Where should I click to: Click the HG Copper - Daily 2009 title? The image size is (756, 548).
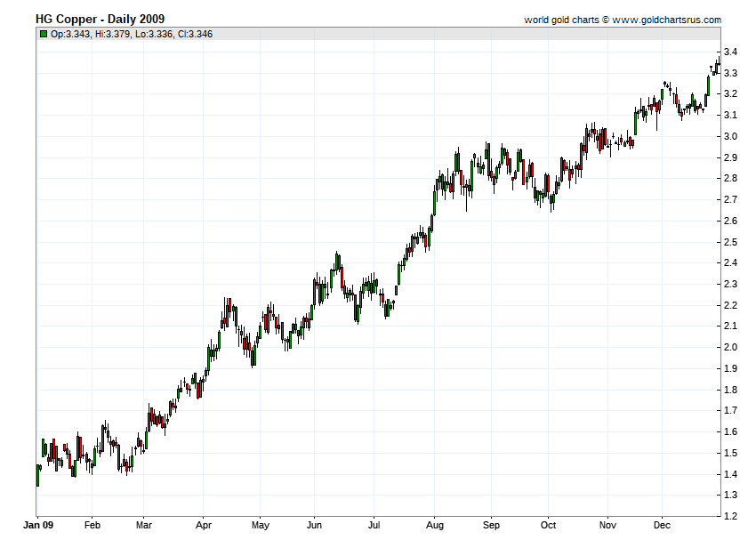coord(100,19)
